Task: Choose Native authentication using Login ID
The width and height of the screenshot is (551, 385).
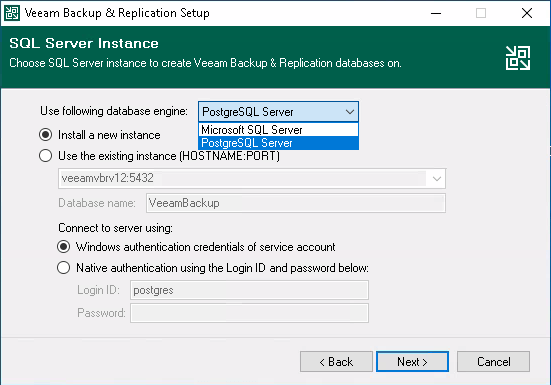Action: 64,268
